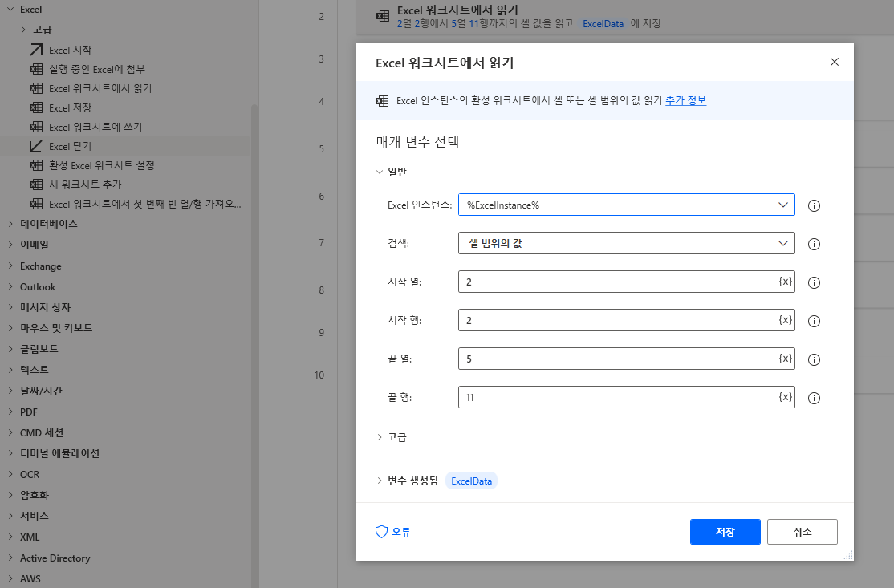
Task: Click the Excel 닫기 action icon
Action: (36, 146)
